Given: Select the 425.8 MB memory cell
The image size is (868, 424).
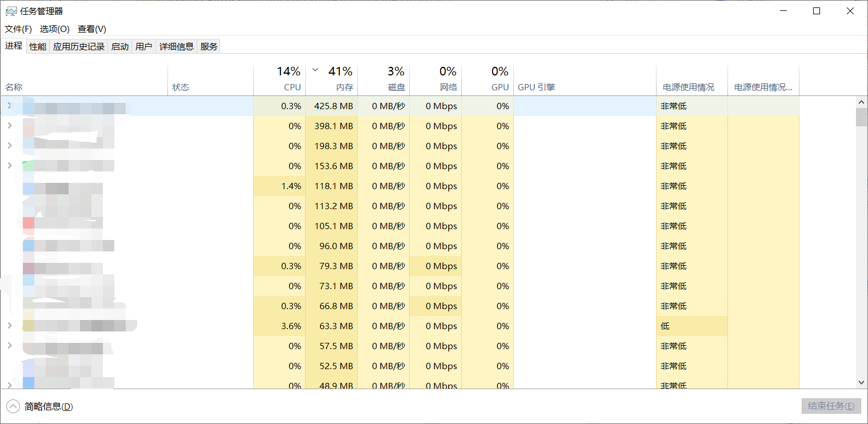Looking at the screenshot, I should click(331, 106).
